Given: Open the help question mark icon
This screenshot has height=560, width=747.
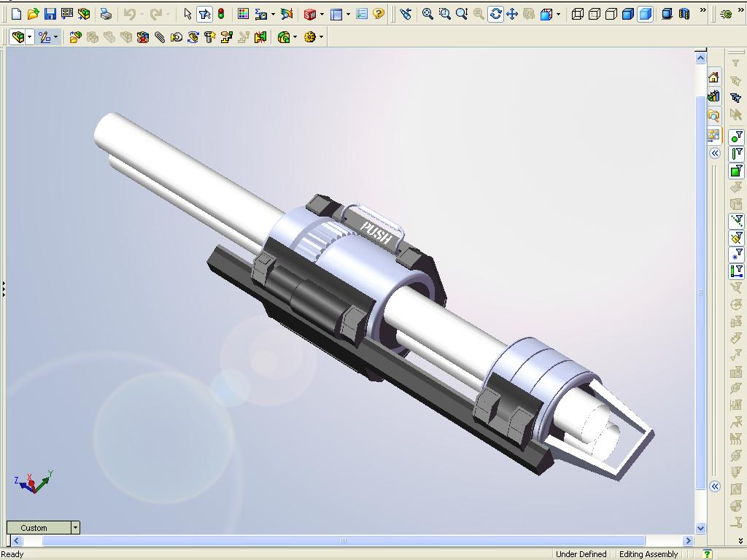Looking at the screenshot, I should (x=379, y=14).
